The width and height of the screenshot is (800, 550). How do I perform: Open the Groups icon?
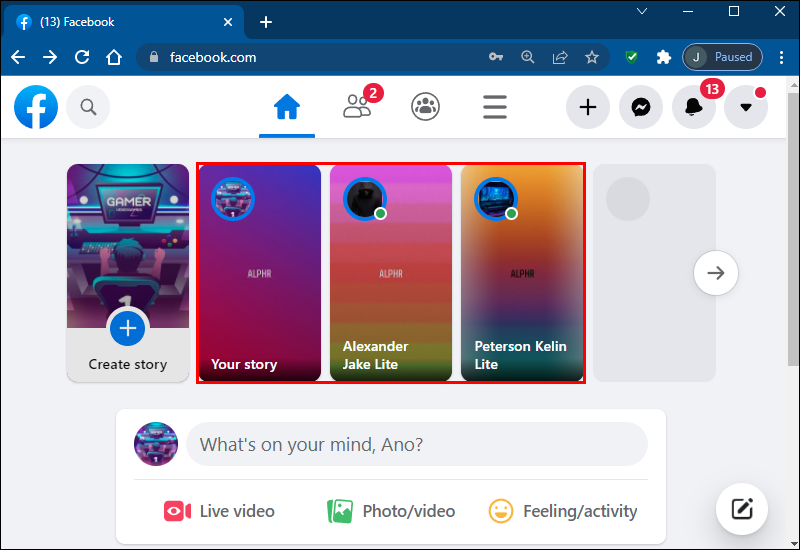[x=425, y=107]
